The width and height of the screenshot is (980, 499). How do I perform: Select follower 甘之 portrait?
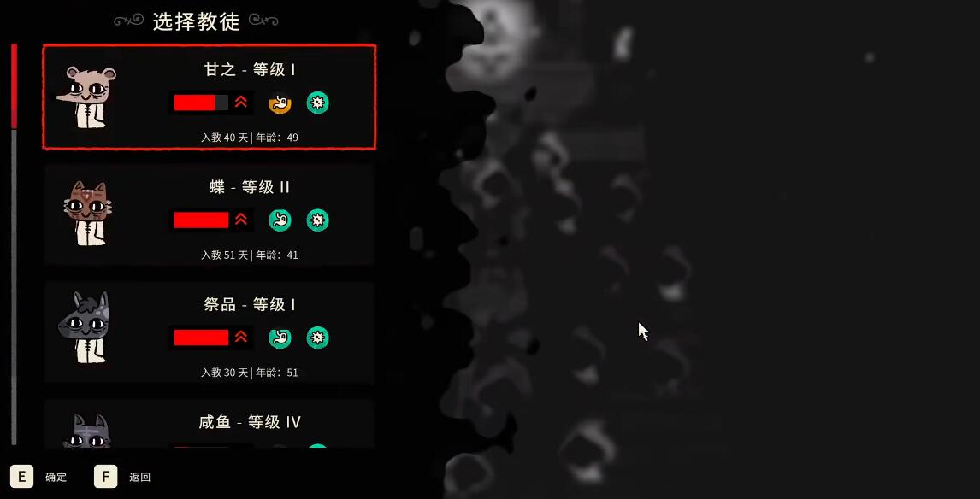tap(87, 97)
